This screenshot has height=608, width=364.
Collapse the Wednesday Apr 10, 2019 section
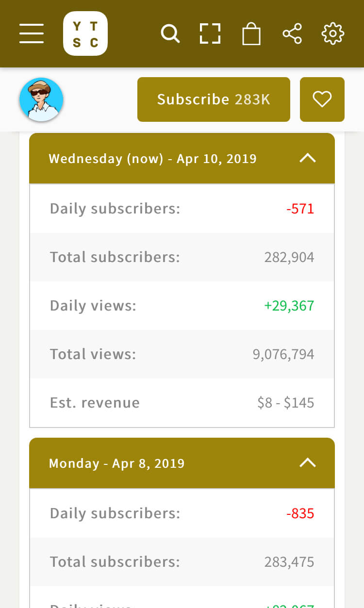(308, 158)
